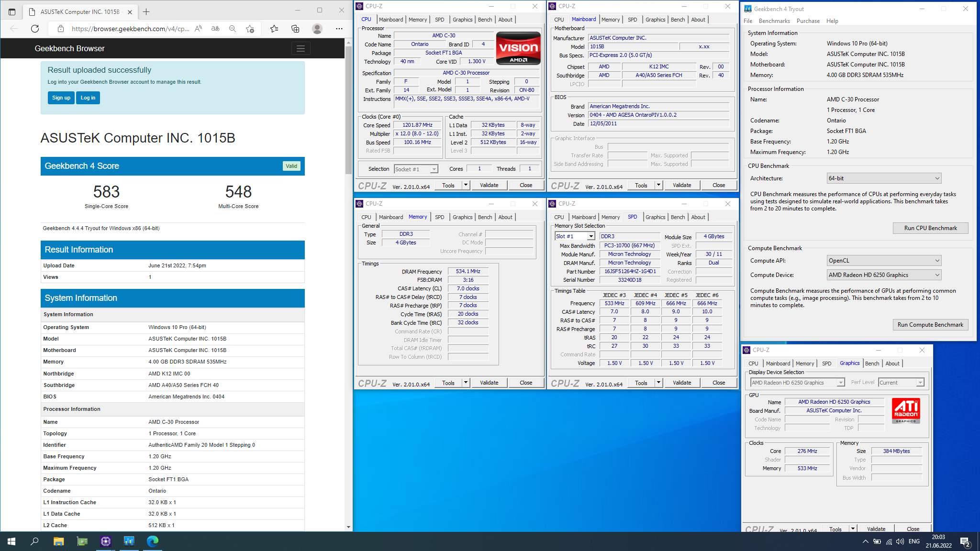Refresh the Geekbench Browser page
Screen dimensions: 980x551
point(35,29)
